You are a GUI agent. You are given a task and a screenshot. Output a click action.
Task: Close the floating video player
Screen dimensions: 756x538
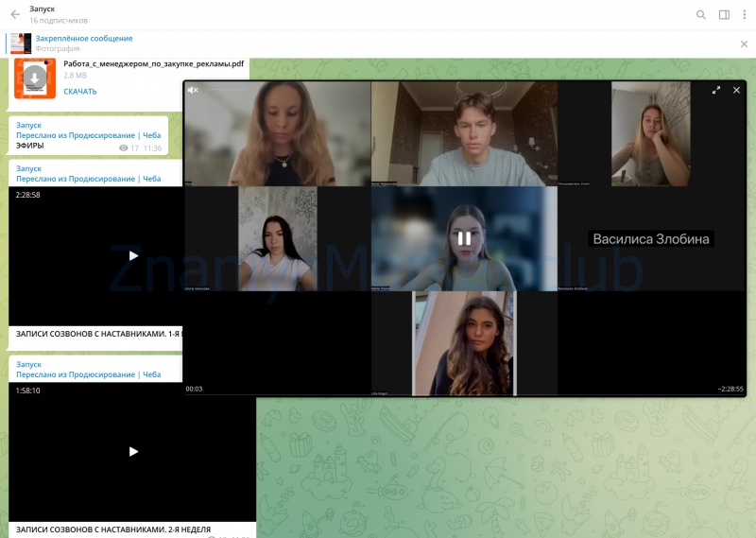[x=736, y=90]
